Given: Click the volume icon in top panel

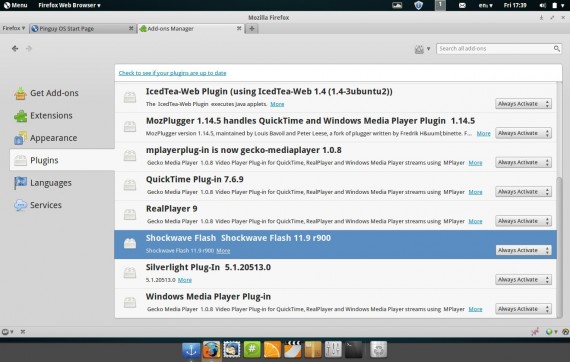Looking at the screenshot, I should [542, 5].
